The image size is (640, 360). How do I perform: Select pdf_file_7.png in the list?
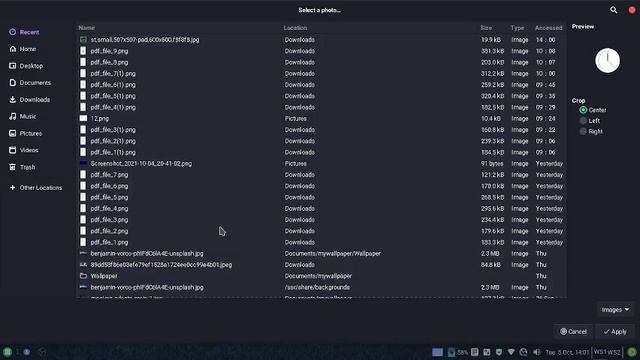point(321,175)
